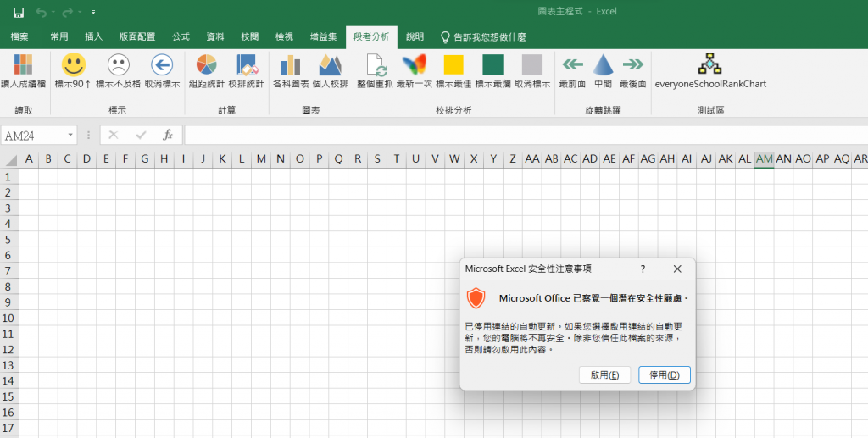Open the 校排統計 icon
Image resolution: width=868 pixels, height=438 pixels.
tap(247, 64)
